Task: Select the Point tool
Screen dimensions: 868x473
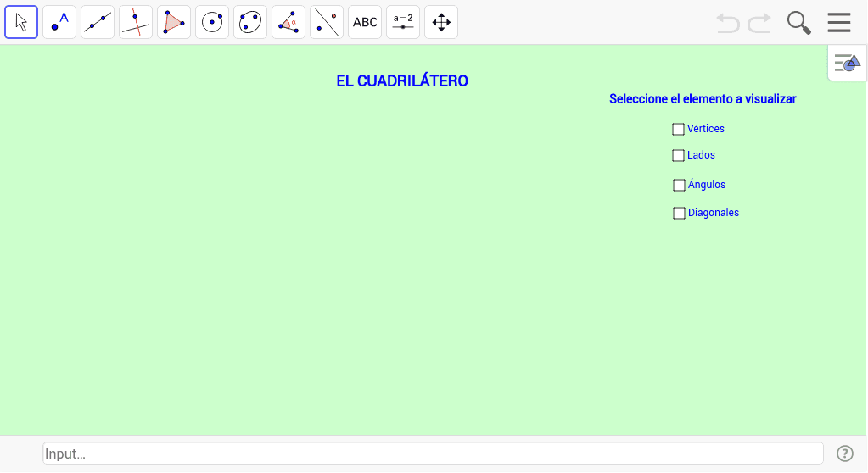Action: coord(59,22)
